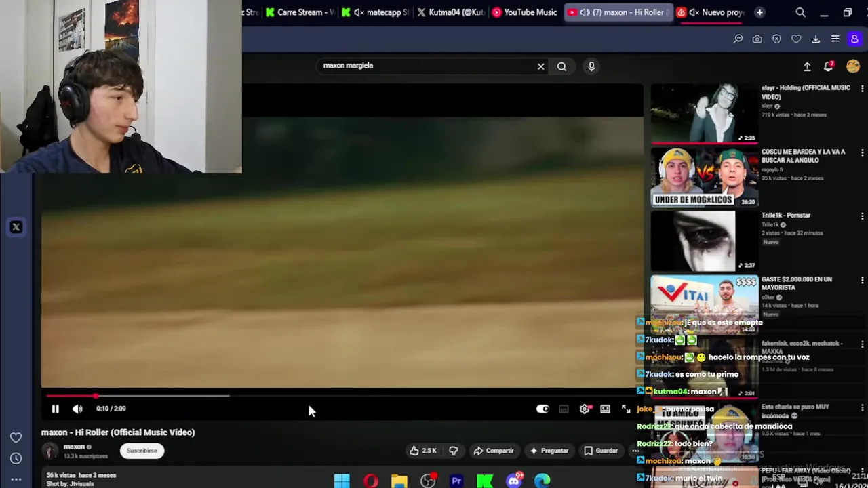Open Discord from the taskbar

(x=514, y=481)
